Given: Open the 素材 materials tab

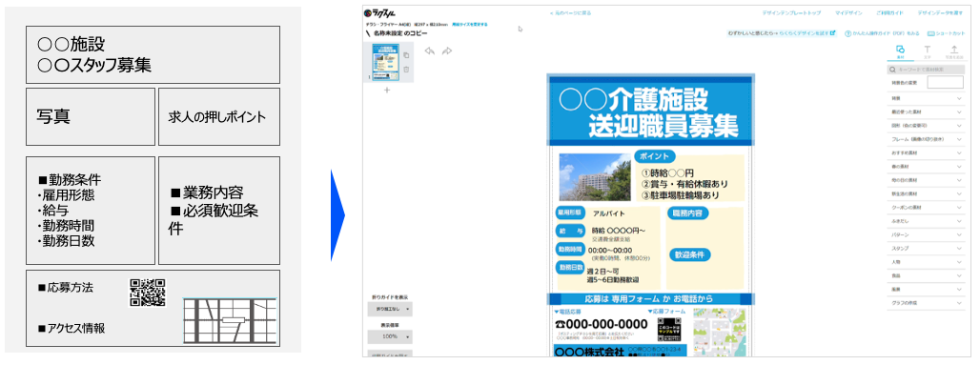Looking at the screenshot, I should (900, 51).
